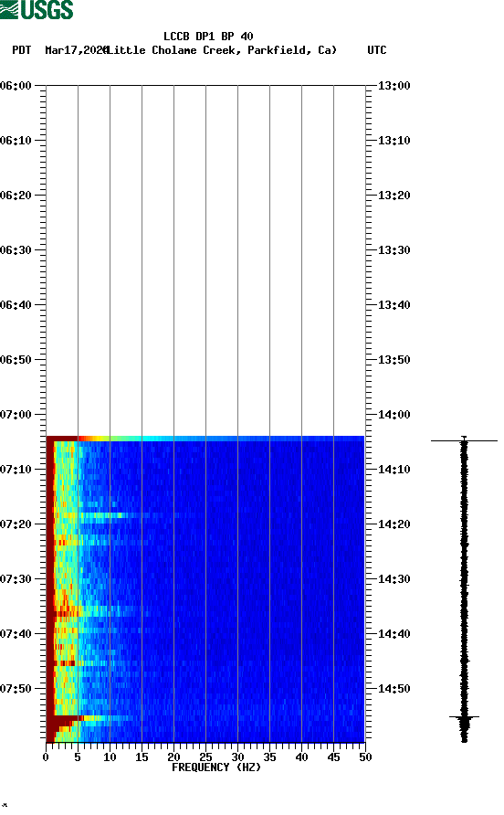Viewport: 504px width, 815px height.
Task: Click the 35 Hz frequency tick label
Action: tap(269, 757)
